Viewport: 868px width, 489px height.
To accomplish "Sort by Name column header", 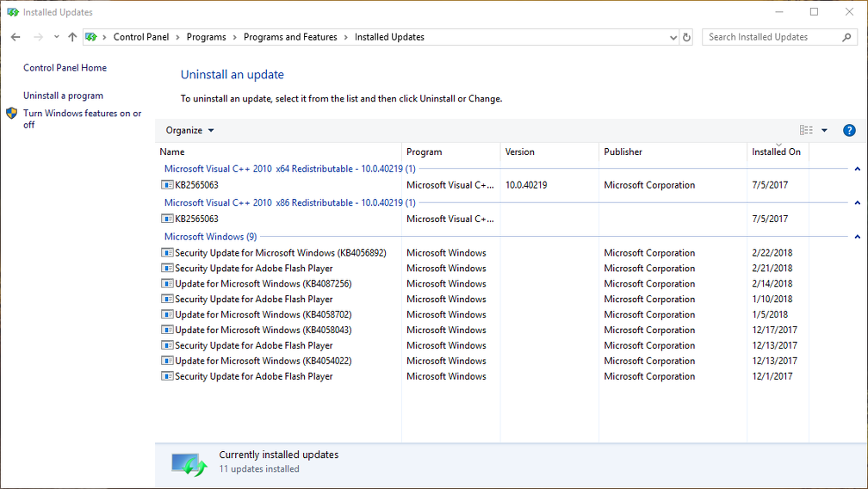I will (x=278, y=152).
